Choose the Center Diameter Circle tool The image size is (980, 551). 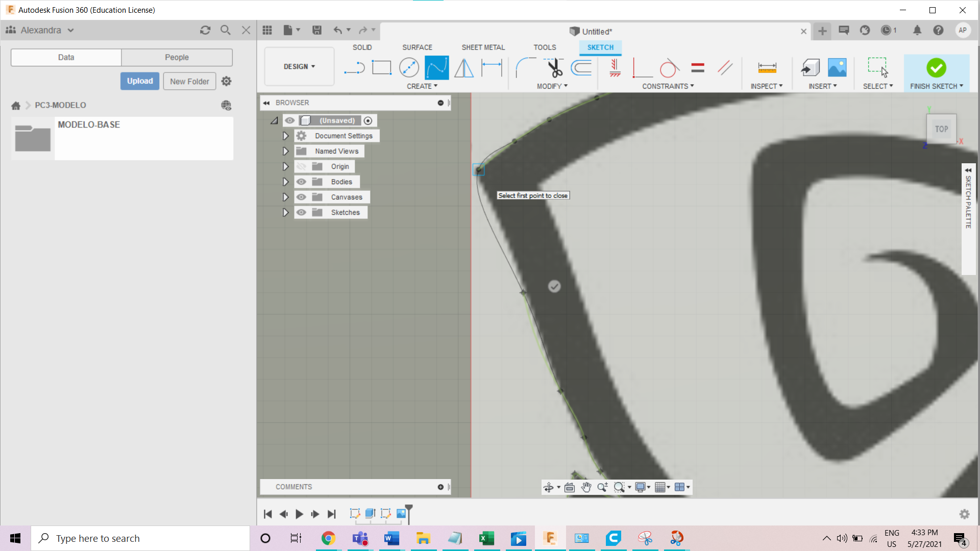point(409,67)
